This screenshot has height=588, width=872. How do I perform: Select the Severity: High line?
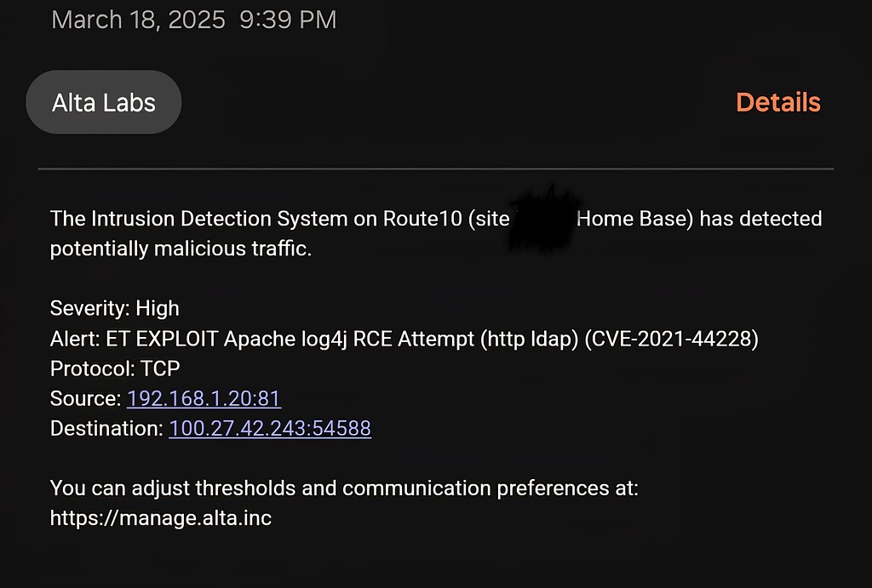point(114,308)
